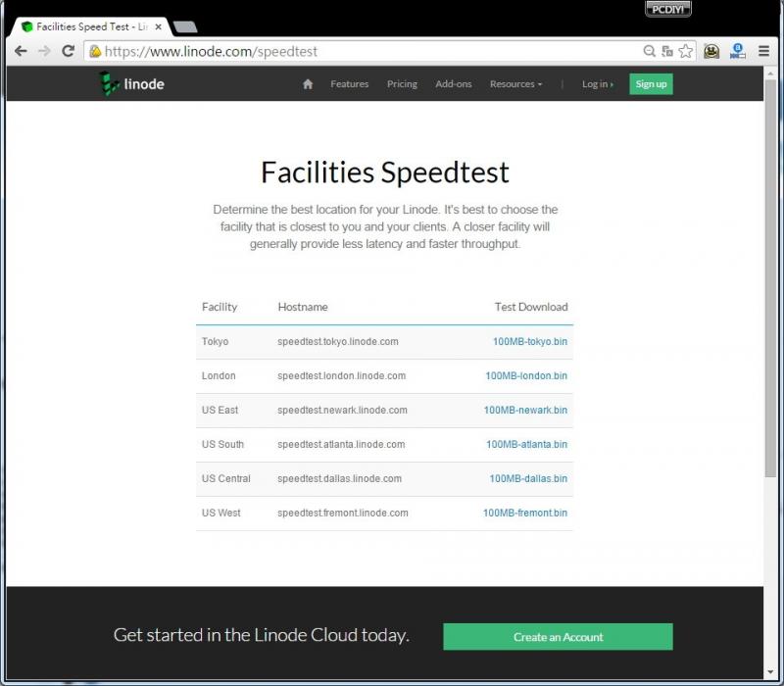The image size is (784, 686).
Task: Open the Pricing page in the nav
Action: coord(402,84)
